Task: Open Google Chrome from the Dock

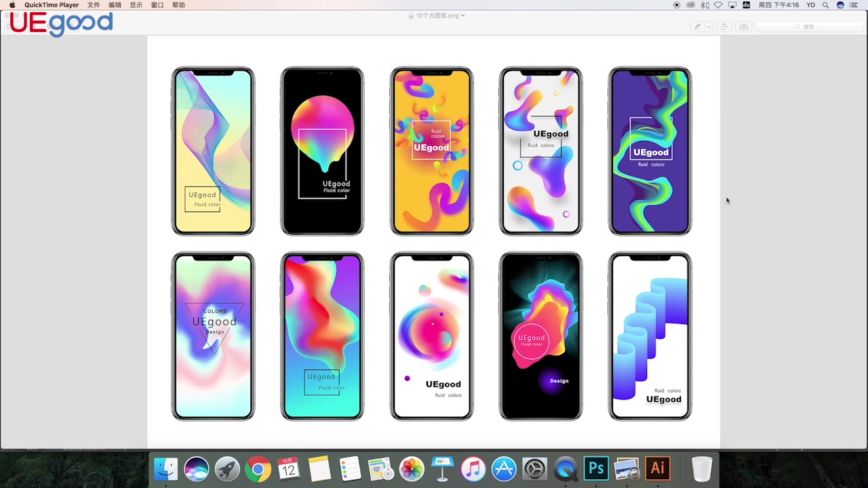Action: [258, 468]
